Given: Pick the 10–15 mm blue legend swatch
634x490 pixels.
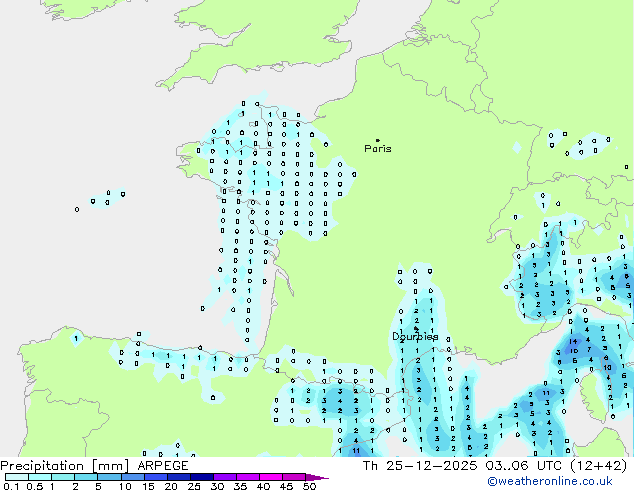Looking at the screenshot, I should coord(132,477).
